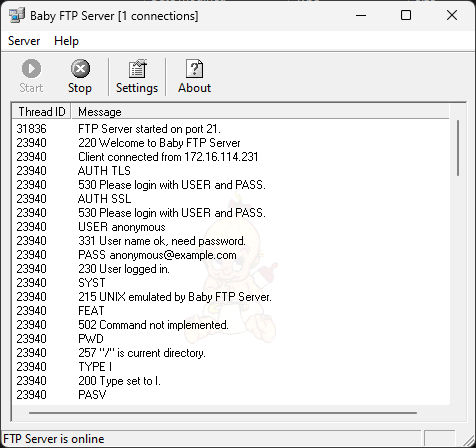Click the Message column header
The image size is (476, 448).
coord(260,112)
